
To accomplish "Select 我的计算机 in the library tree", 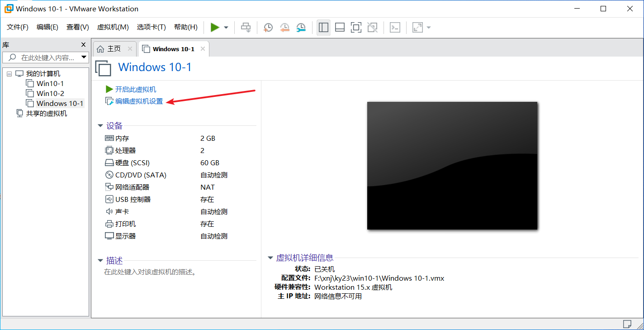I will (43, 74).
